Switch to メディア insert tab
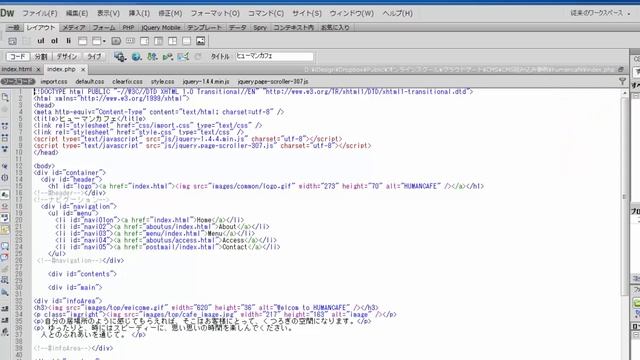The image size is (640, 360). (x=74, y=27)
